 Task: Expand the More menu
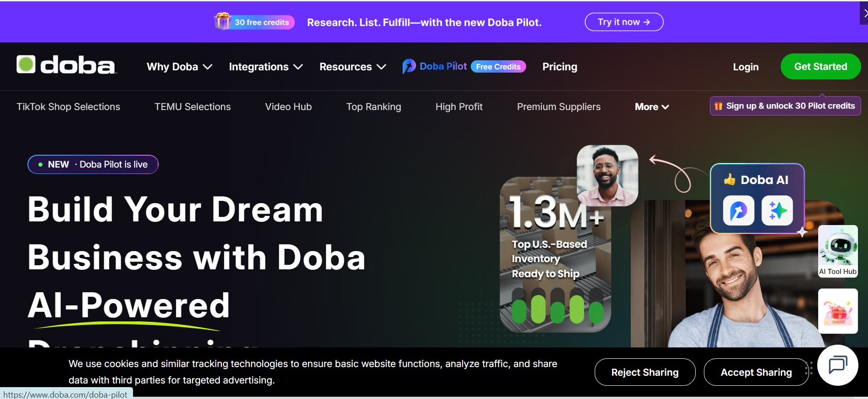[652, 107]
